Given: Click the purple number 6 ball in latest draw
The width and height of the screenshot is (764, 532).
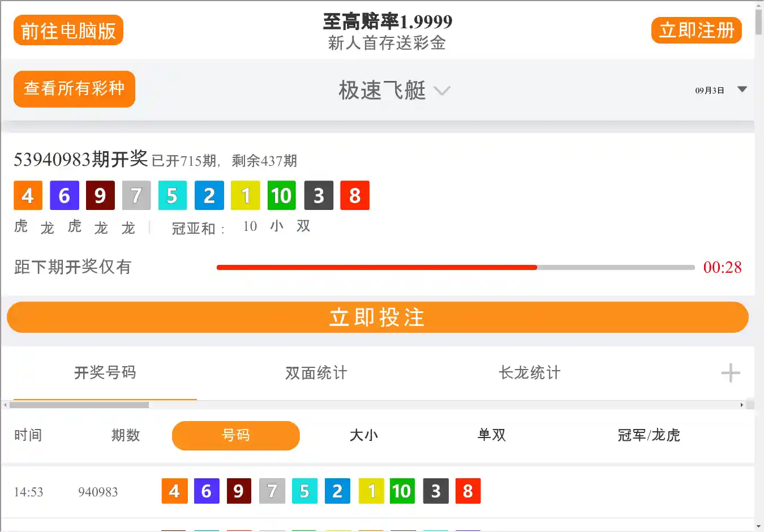Looking at the screenshot, I should tap(64, 196).
